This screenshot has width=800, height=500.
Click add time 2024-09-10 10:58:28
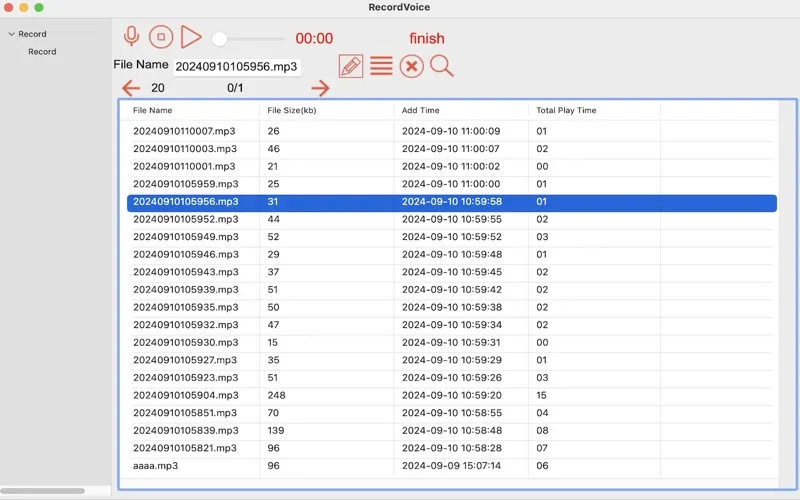(x=452, y=448)
